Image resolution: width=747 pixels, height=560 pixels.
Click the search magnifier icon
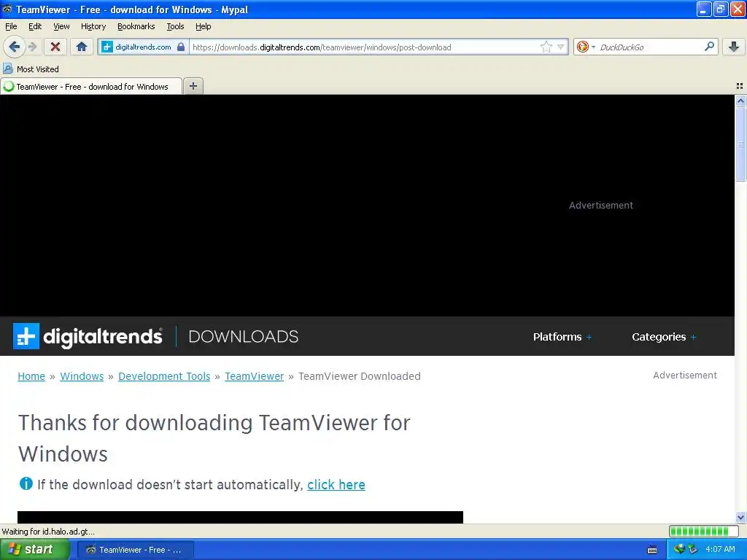709,47
